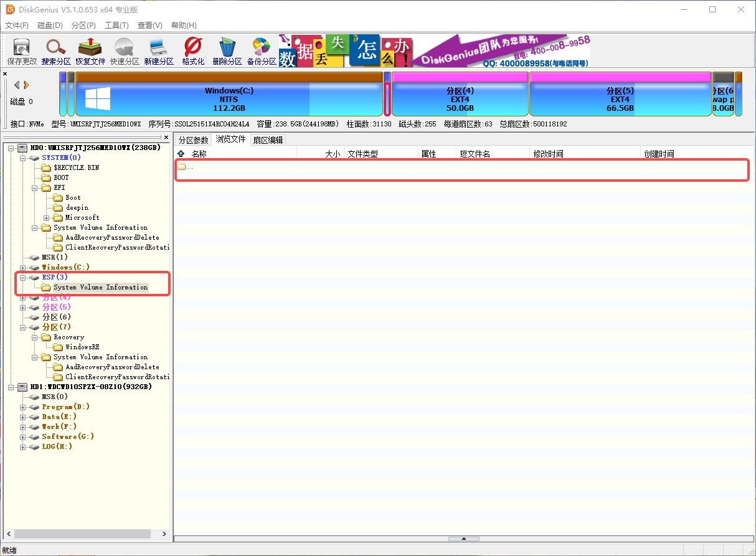Click the up arrow icon beside 名称
Image resolution: width=756 pixels, height=556 pixels.
[181, 154]
